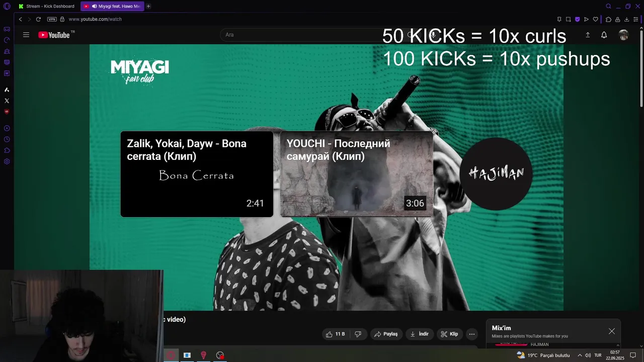Go forward to the next page

pyautogui.click(x=29, y=19)
